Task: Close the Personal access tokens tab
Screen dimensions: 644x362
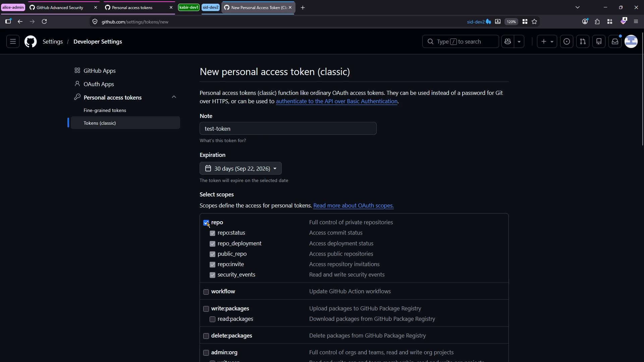Action: tap(171, 7)
